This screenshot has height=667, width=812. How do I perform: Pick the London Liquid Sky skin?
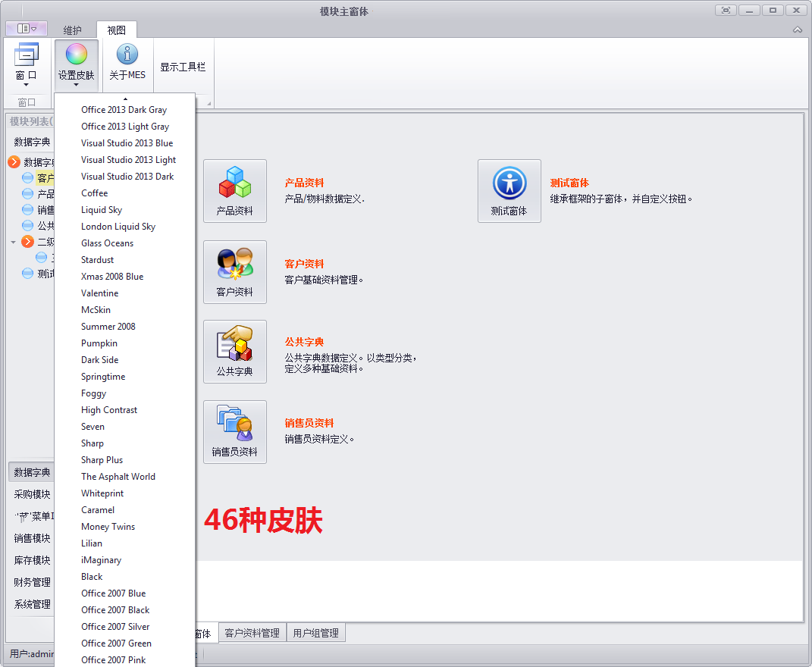pyautogui.click(x=124, y=227)
